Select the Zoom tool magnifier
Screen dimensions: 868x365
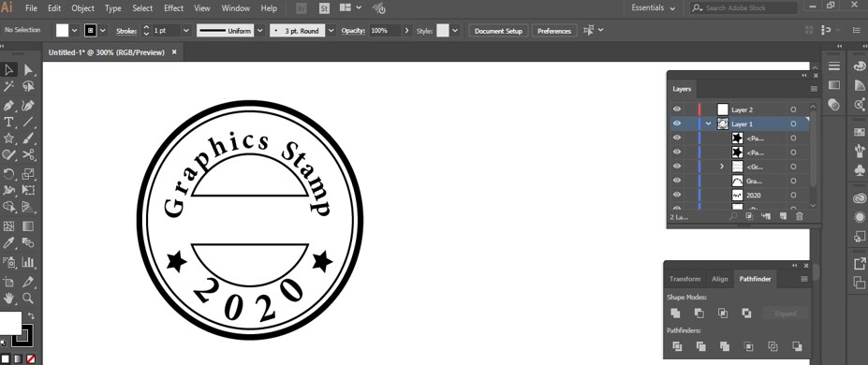(28, 299)
